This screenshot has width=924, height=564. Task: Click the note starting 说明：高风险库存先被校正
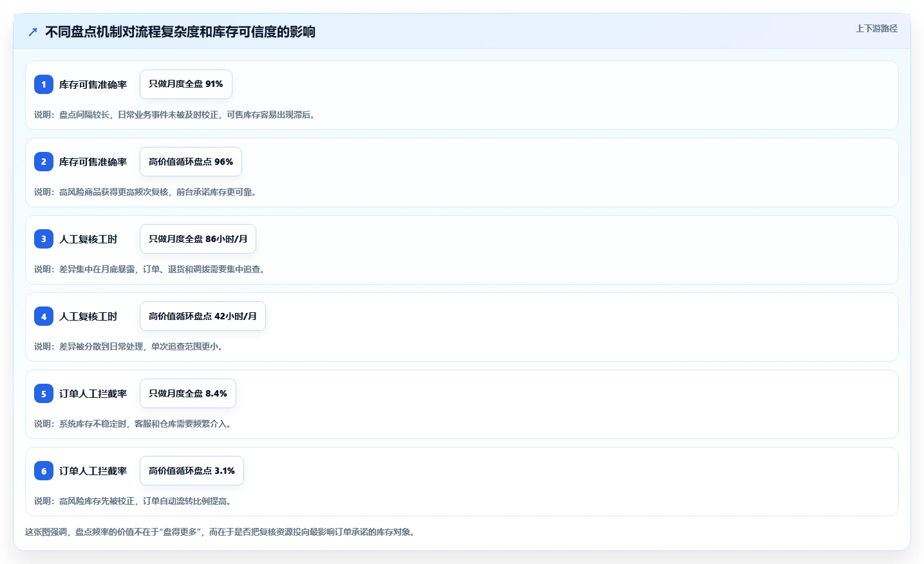point(133,501)
